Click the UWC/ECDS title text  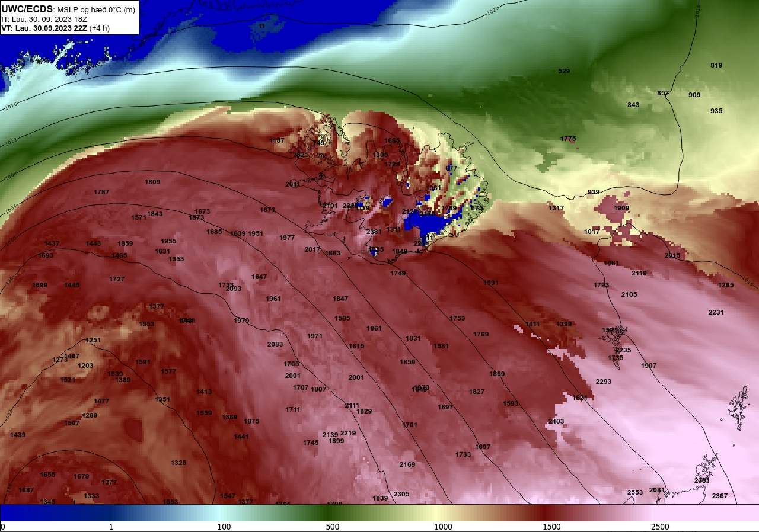click(x=27, y=9)
